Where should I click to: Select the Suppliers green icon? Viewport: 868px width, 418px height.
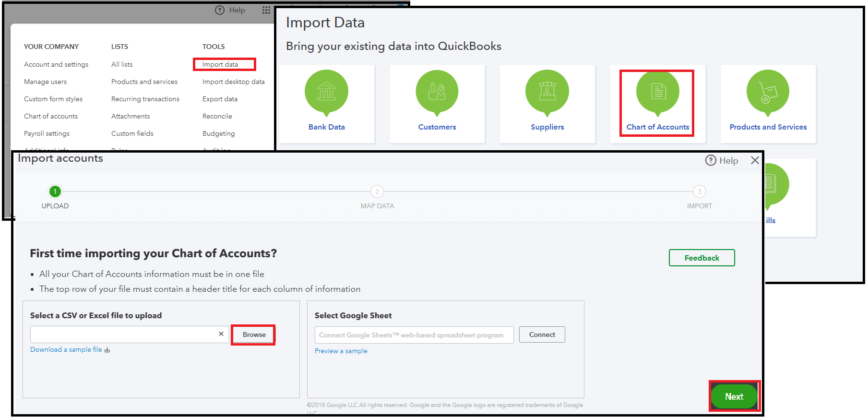tap(547, 93)
